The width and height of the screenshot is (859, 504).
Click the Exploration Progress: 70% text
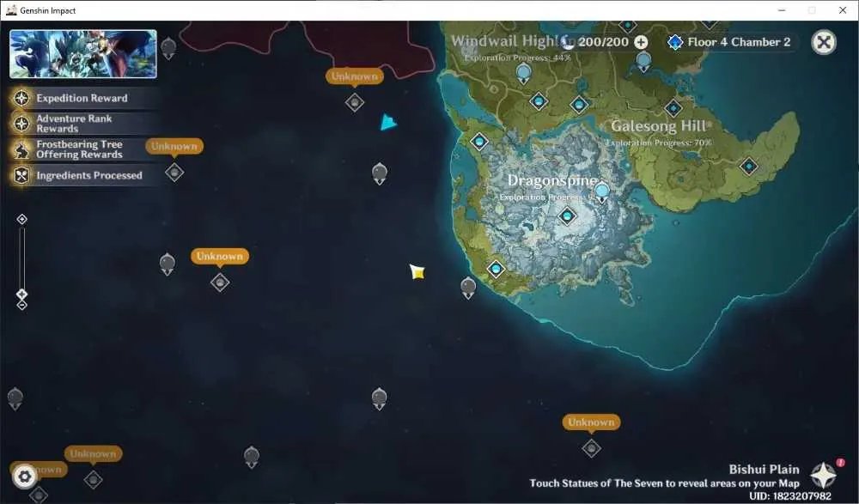(x=659, y=143)
